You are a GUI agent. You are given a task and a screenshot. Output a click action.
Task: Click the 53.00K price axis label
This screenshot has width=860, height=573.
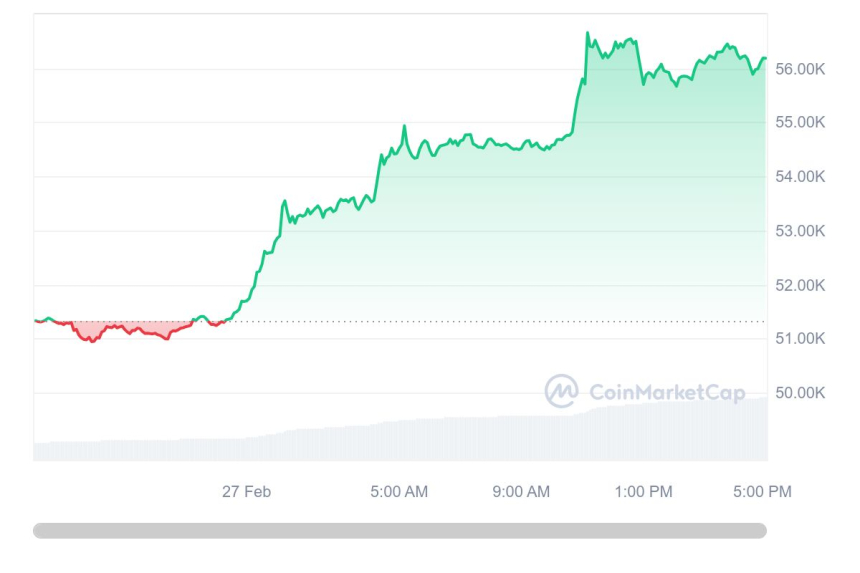click(x=799, y=231)
